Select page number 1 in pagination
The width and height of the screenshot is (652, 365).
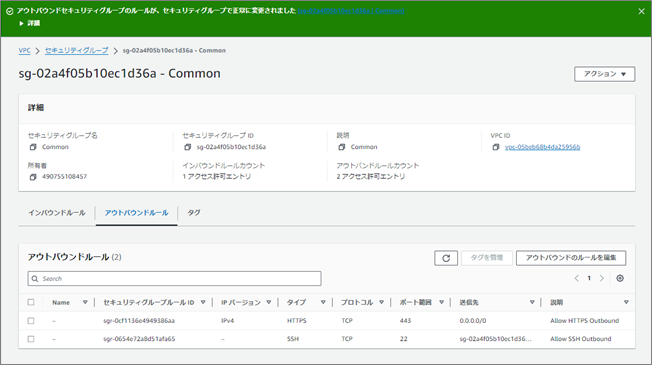(589, 279)
